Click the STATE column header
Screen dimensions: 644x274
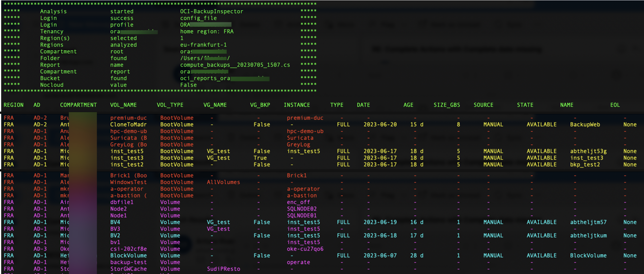point(525,105)
